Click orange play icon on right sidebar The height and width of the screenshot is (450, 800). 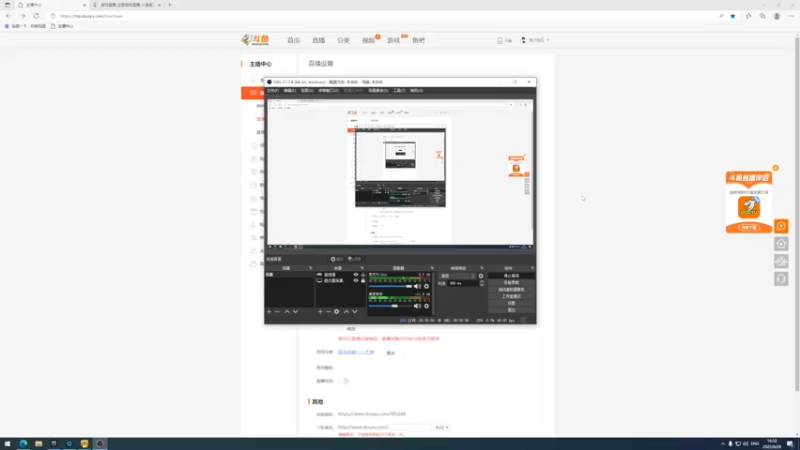781,226
